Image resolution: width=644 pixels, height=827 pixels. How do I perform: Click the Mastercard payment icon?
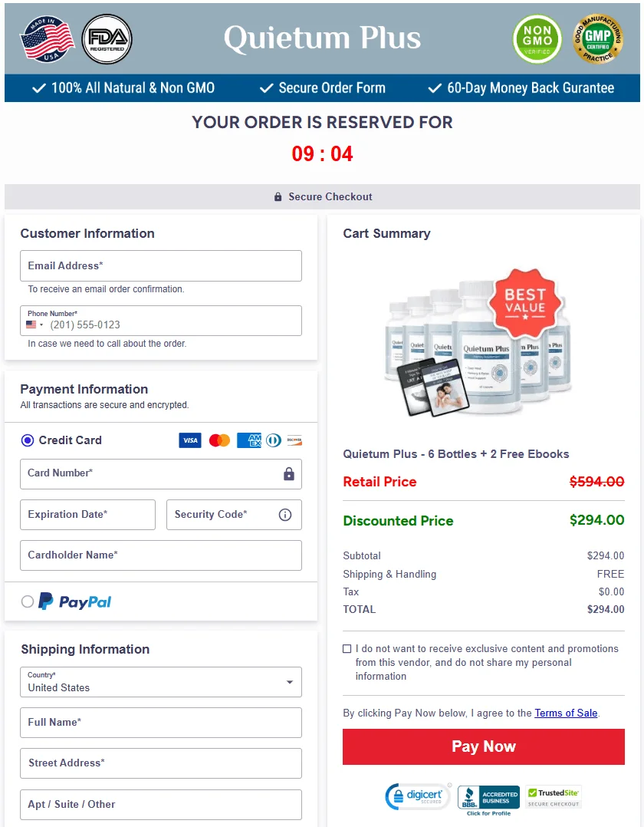click(x=219, y=440)
